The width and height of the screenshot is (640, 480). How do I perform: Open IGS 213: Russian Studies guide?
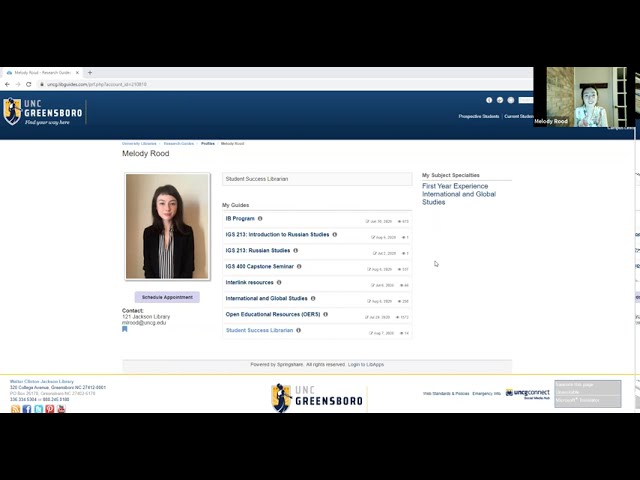click(258, 251)
